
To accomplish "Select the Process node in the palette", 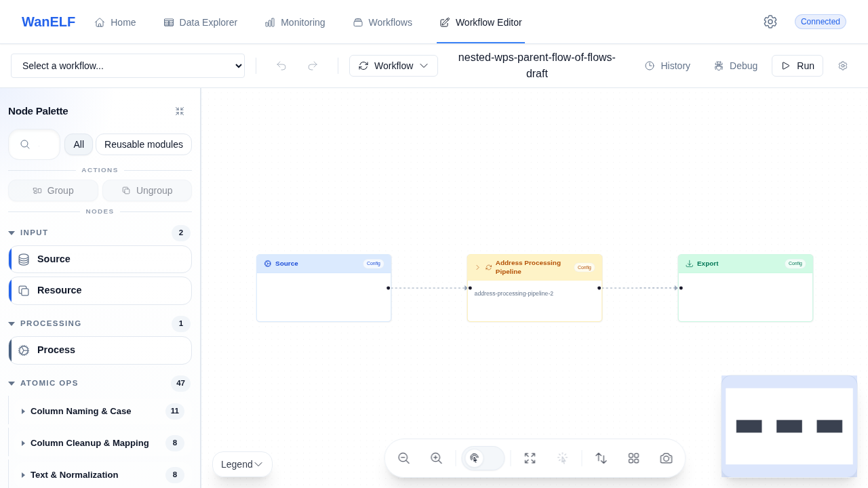I will click(100, 350).
